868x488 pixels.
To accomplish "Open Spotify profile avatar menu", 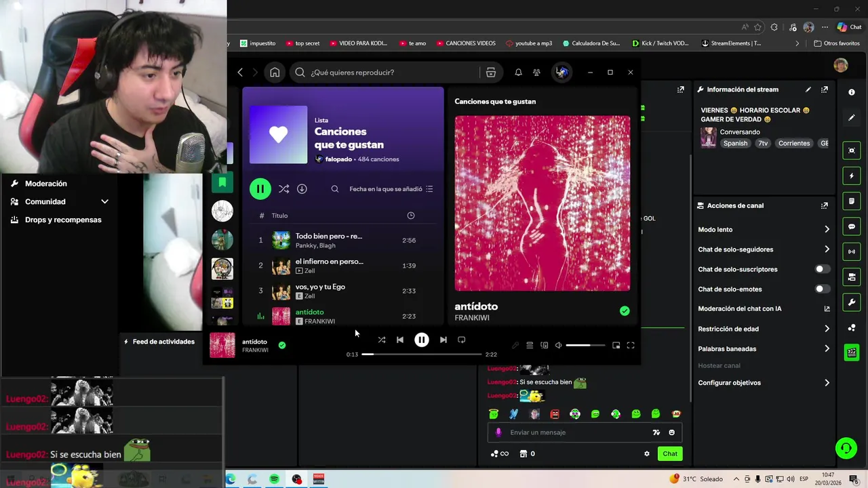I will 561,73.
